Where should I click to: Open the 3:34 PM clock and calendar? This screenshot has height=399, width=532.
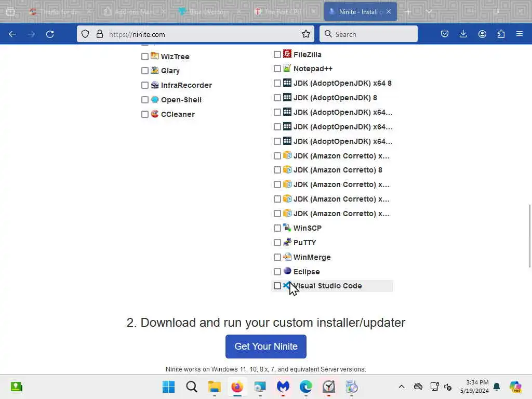pyautogui.click(x=474, y=387)
